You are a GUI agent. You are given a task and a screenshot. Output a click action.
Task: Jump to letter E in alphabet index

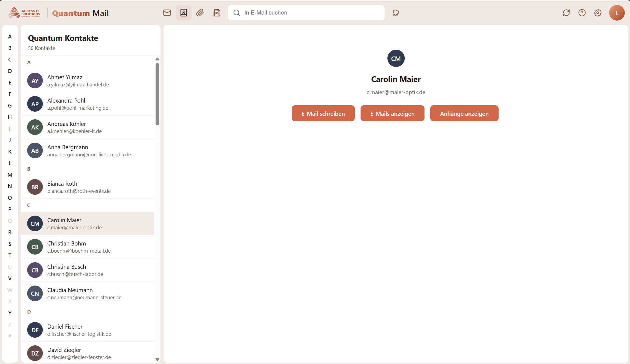point(10,83)
